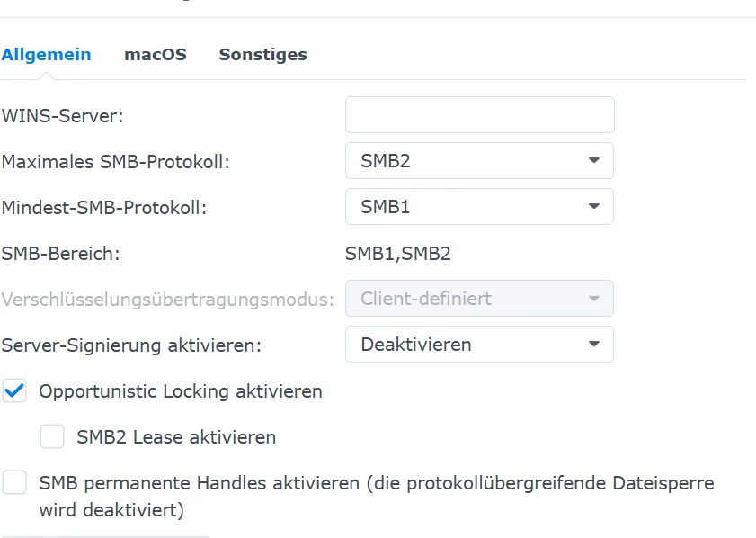The height and width of the screenshot is (538, 756).
Task: Uncheck the Opportunistic Locking aktivieren checkbox
Action: [x=14, y=390]
